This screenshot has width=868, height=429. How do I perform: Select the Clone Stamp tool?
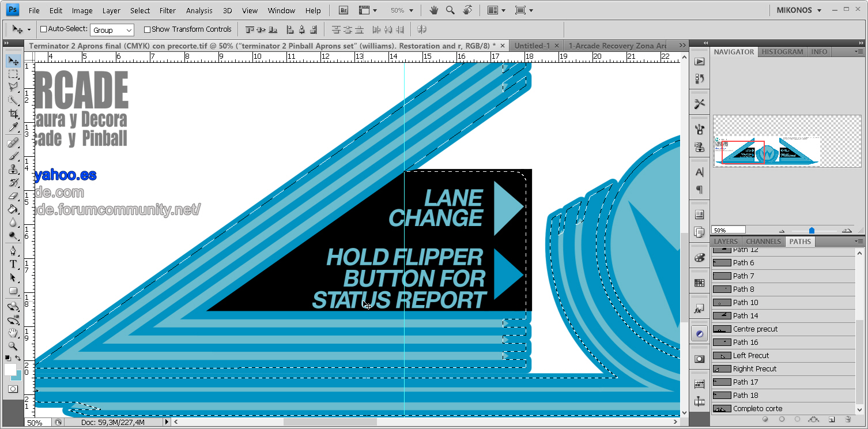[13, 169]
